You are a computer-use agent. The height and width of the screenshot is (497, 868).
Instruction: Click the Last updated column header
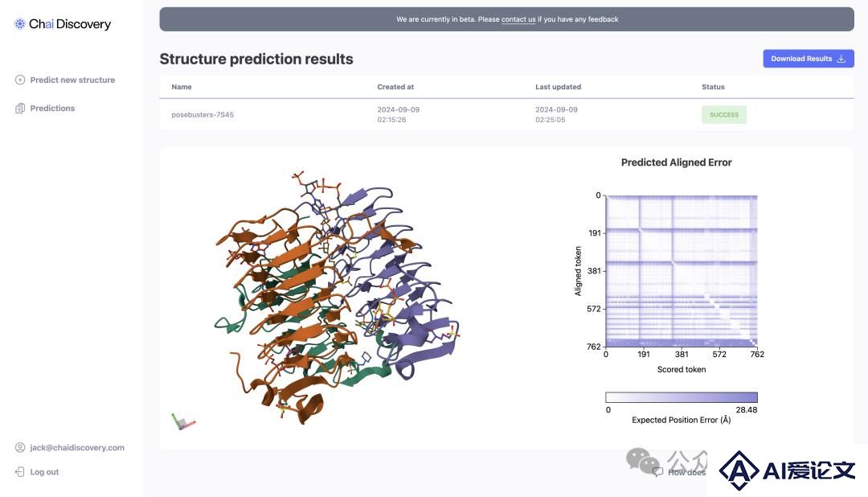point(558,87)
